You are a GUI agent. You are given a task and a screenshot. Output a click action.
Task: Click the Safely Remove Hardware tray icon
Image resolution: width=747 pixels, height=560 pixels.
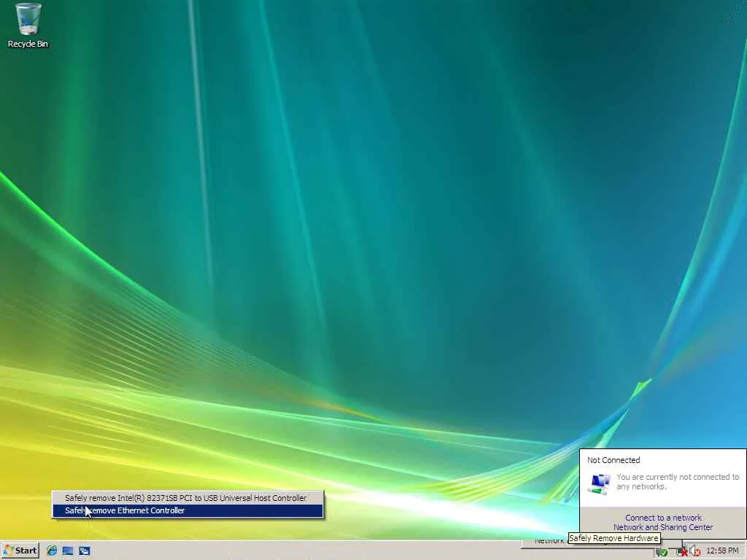coord(661,552)
